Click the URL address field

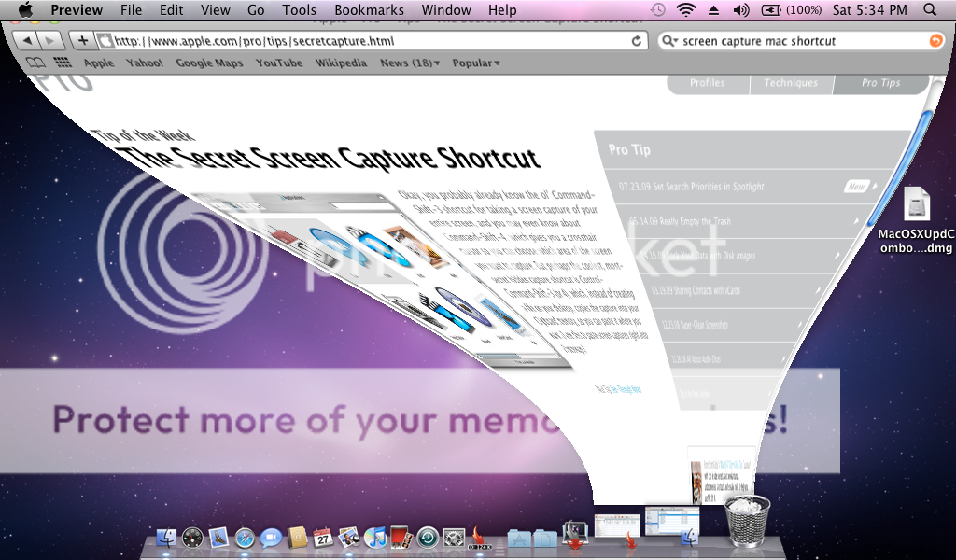364,41
